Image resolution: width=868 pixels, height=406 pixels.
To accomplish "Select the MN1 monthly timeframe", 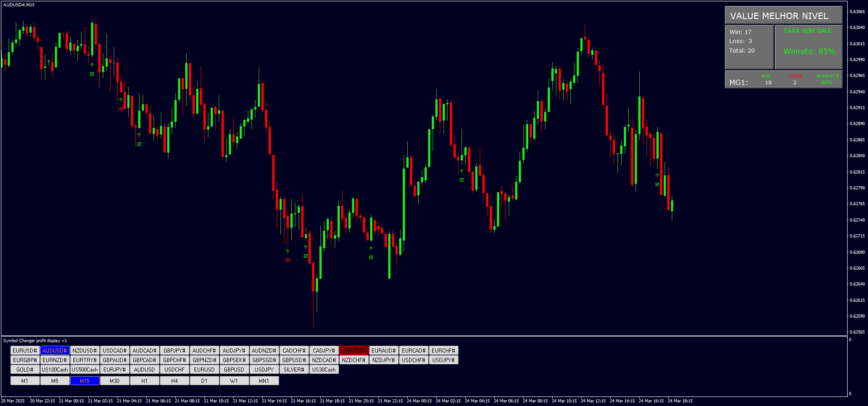I will pyautogui.click(x=264, y=381).
